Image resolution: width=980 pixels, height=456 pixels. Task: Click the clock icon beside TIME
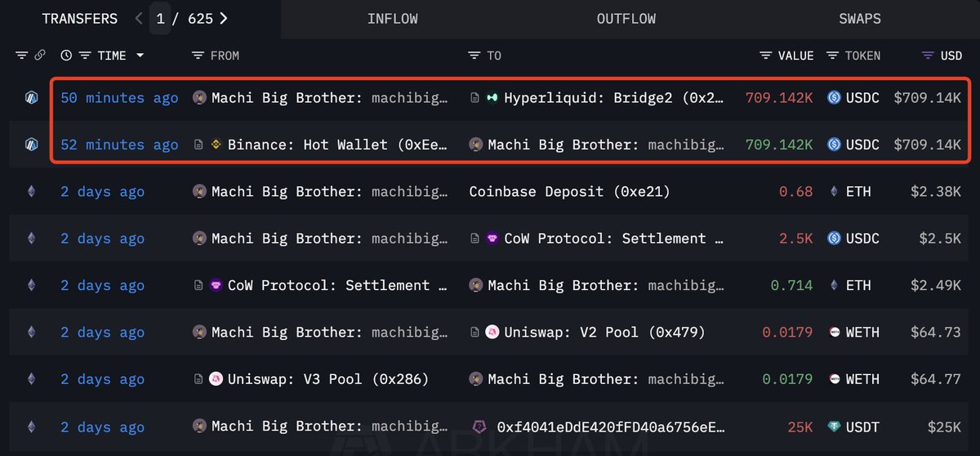pyautogui.click(x=66, y=56)
